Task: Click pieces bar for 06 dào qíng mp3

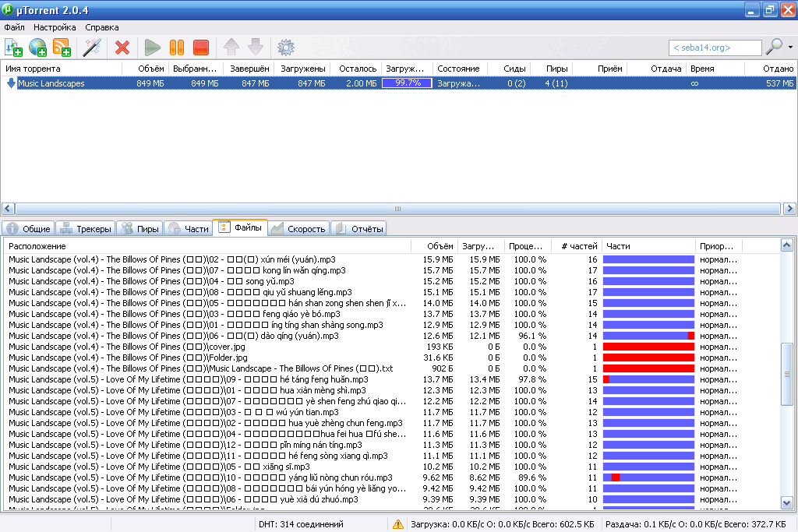Action: click(648, 336)
